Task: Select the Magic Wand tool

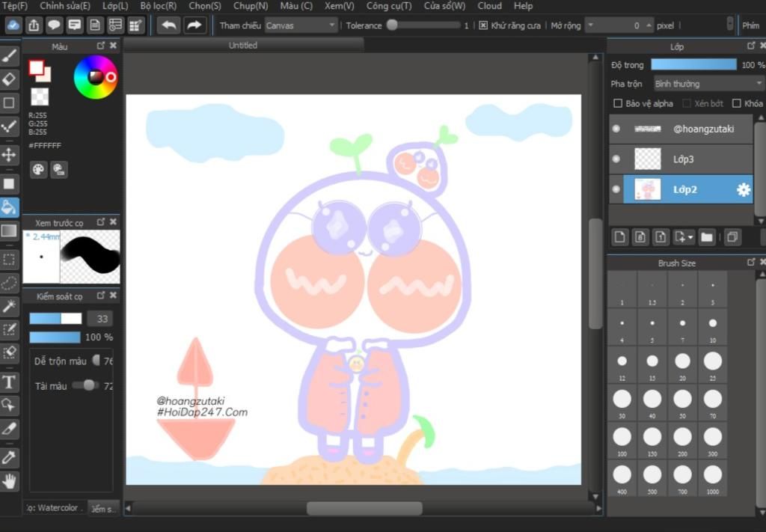Action: 9,306
